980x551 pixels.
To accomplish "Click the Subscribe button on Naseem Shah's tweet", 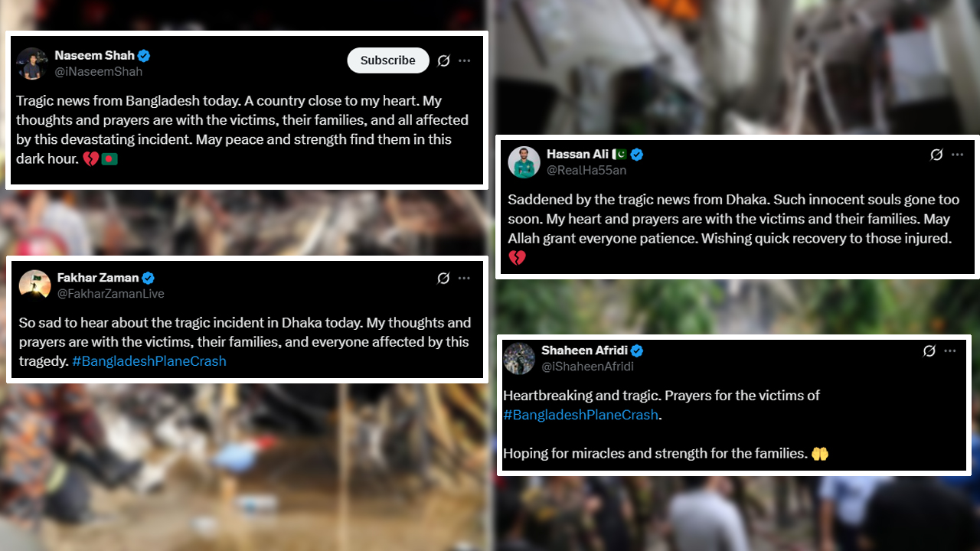I will click(388, 60).
